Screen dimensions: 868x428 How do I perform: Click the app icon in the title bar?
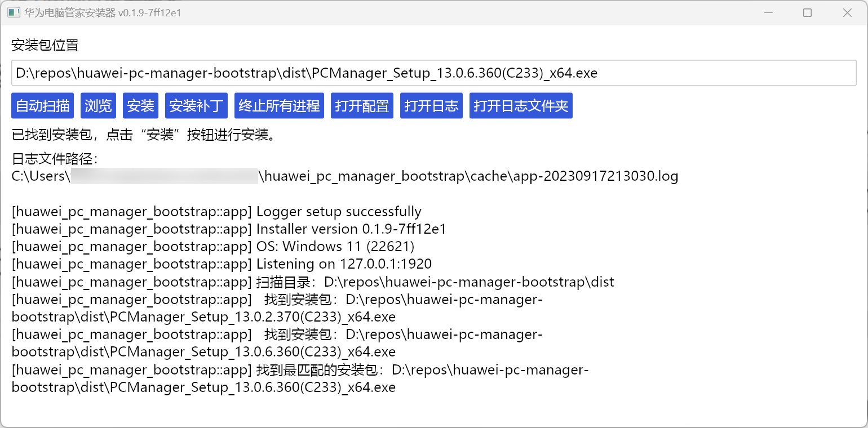click(14, 12)
